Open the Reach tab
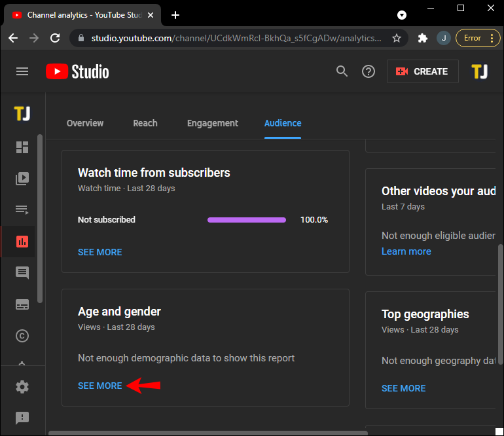 (x=145, y=123)
